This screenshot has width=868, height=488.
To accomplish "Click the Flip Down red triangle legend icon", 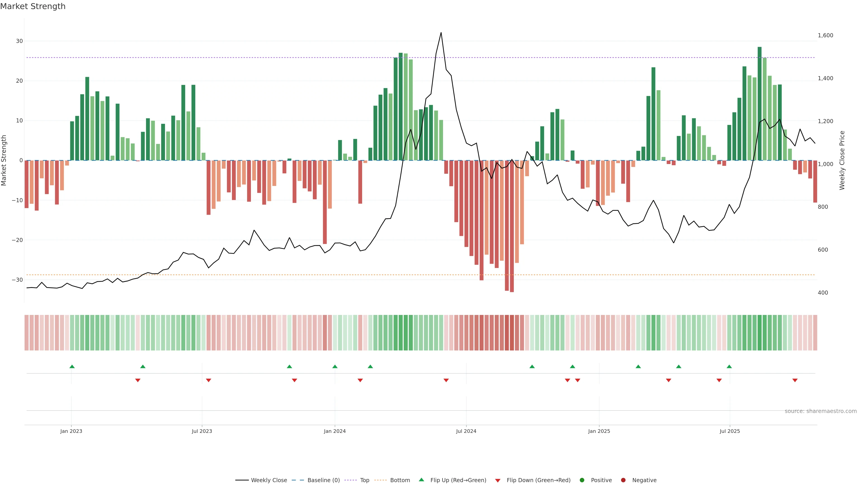I will (x=498, y=481).
